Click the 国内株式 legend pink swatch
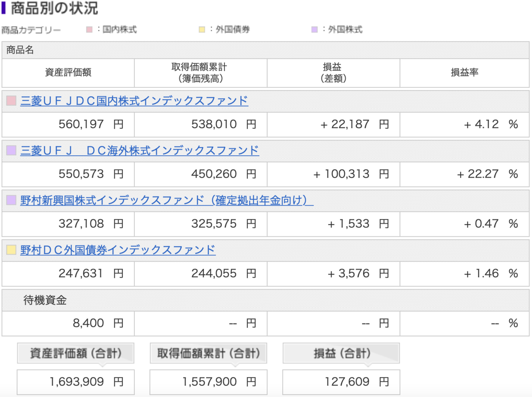This screenshot has width=532, height=397. click(89, 30)
